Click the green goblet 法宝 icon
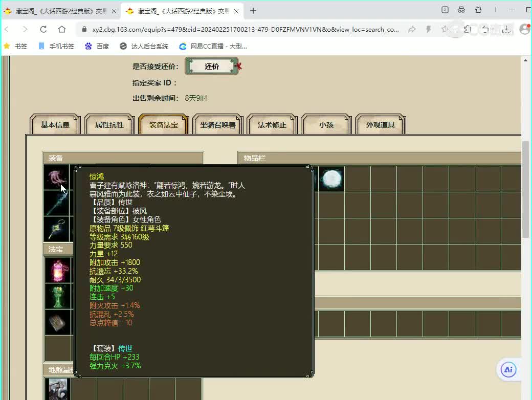The image size is (532, 400). (58, 296)
